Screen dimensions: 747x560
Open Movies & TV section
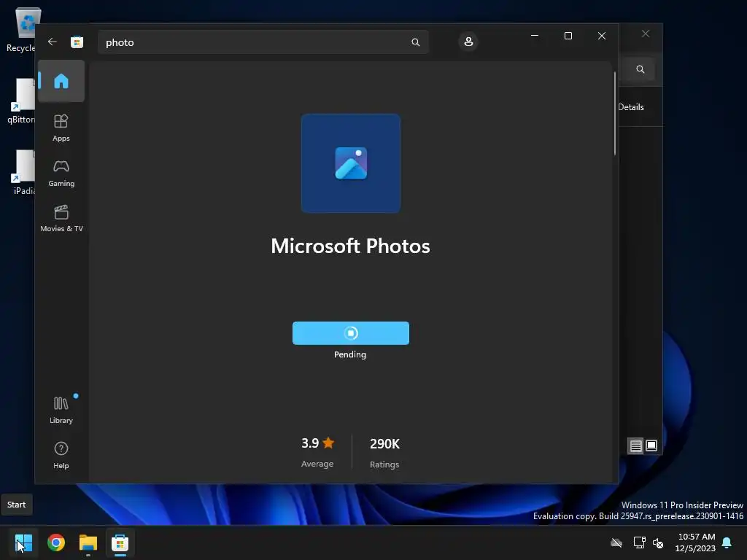coord(61,219)
